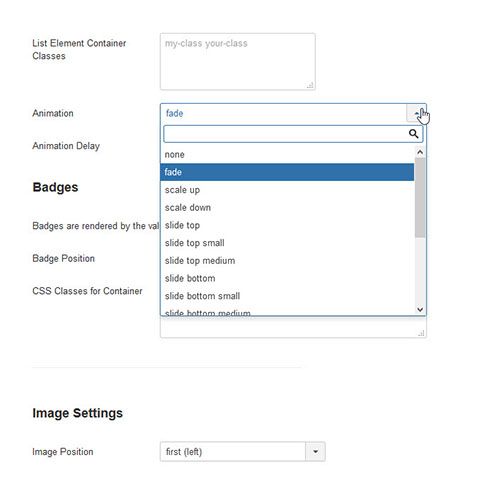Screen dimensions: 500x500
Task: Choose 'scale up' from animation list
Action: [287, 190]
